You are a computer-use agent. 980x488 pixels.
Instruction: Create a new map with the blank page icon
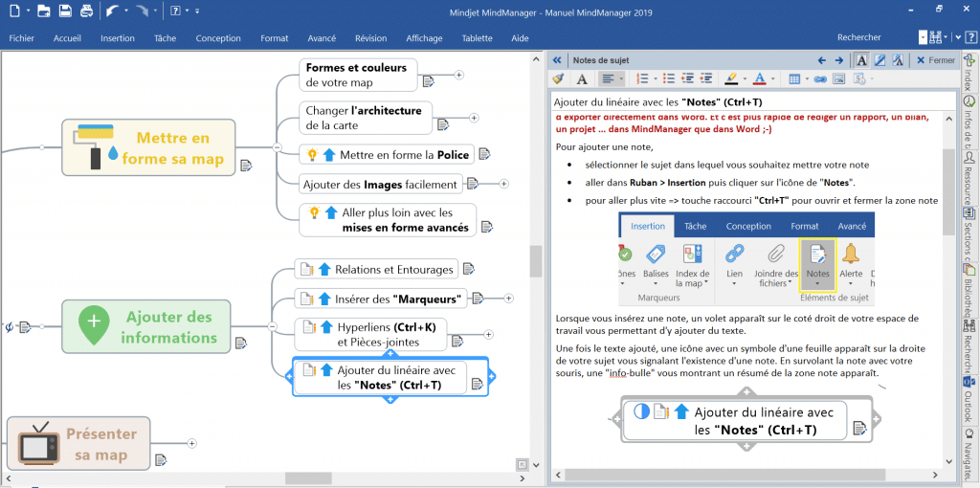click(x=16, y=10)
